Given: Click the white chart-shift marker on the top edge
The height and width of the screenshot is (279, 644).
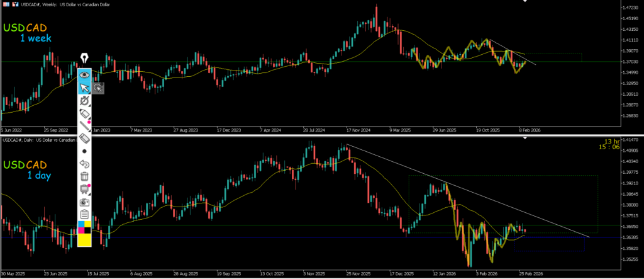Looking at the screenshot, I should (x=525, y=2).
